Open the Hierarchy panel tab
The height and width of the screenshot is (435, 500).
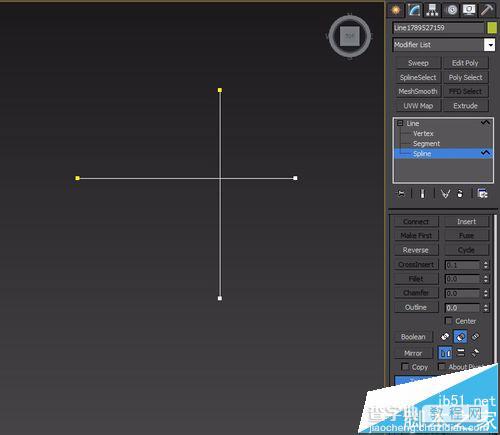432,10
